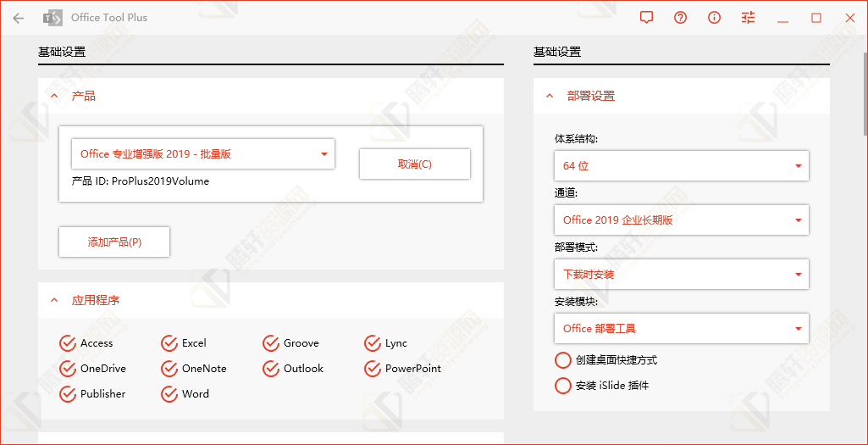Open the about info icon
Screen dimensions: 868x445
pos(714,18)
